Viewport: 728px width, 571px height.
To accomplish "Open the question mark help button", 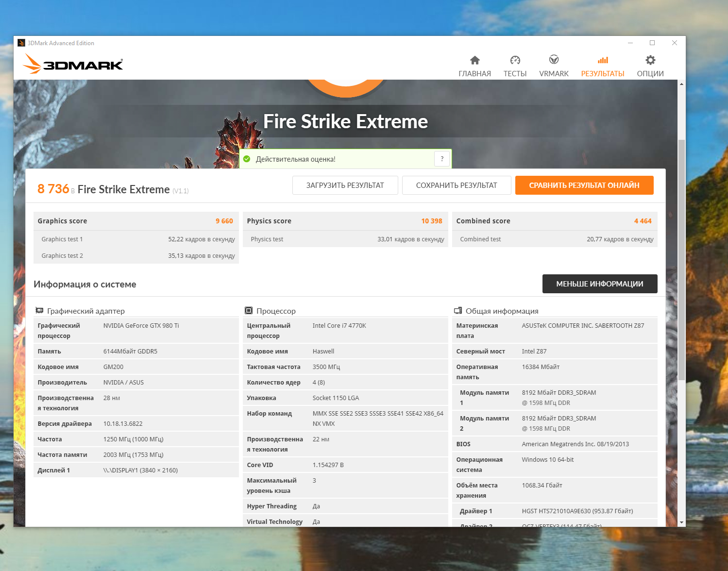I will [x=442, y=159].
